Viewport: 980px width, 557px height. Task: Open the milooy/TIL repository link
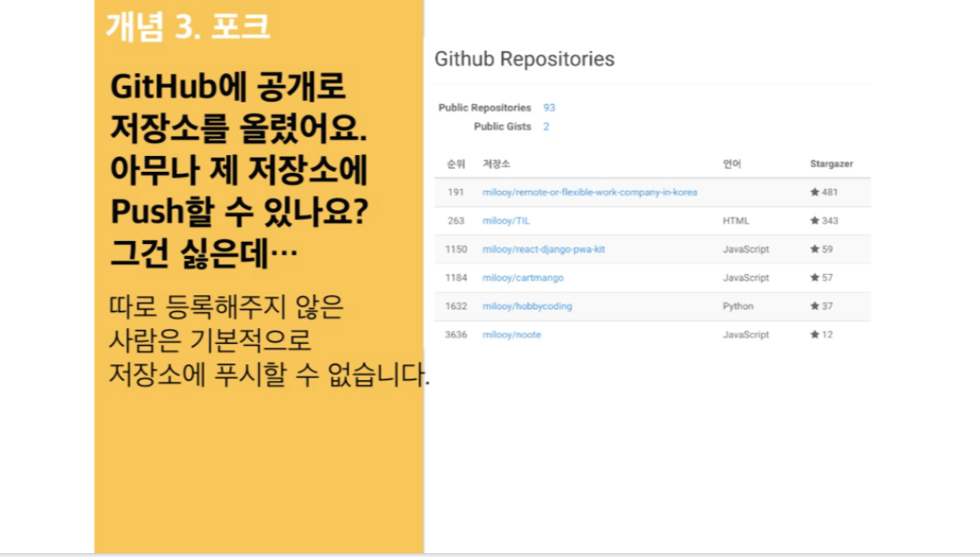click(x=506, y=221)
